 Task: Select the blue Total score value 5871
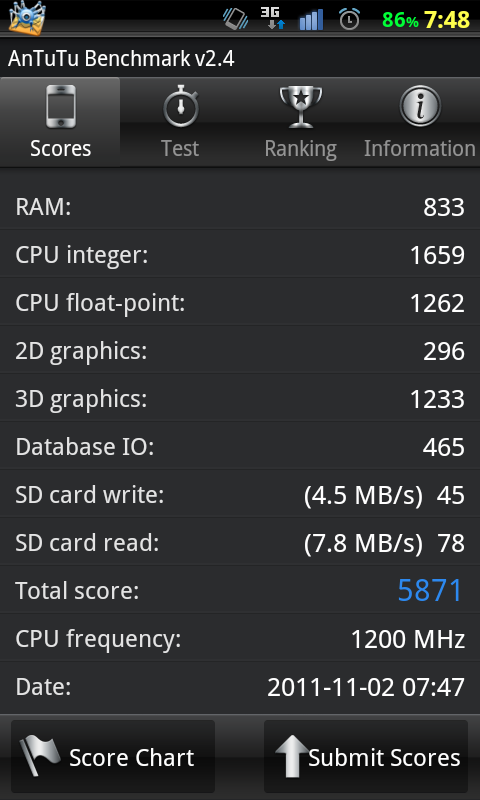click(x=430, y=590)
